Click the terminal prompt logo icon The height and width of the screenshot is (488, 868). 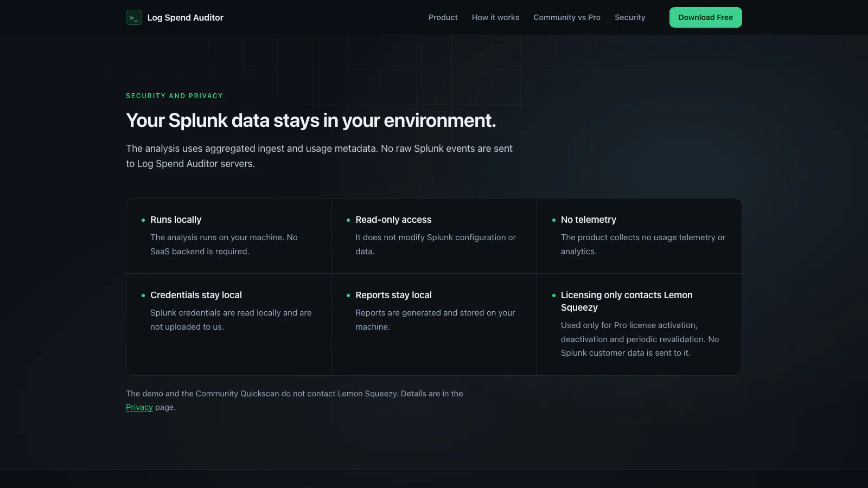tap(134, 17)
